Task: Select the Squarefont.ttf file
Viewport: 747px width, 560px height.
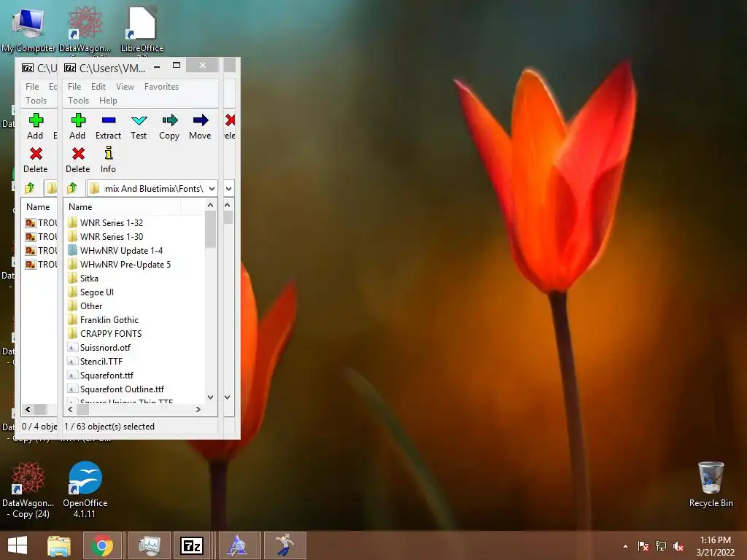Action: pos(107,375)
